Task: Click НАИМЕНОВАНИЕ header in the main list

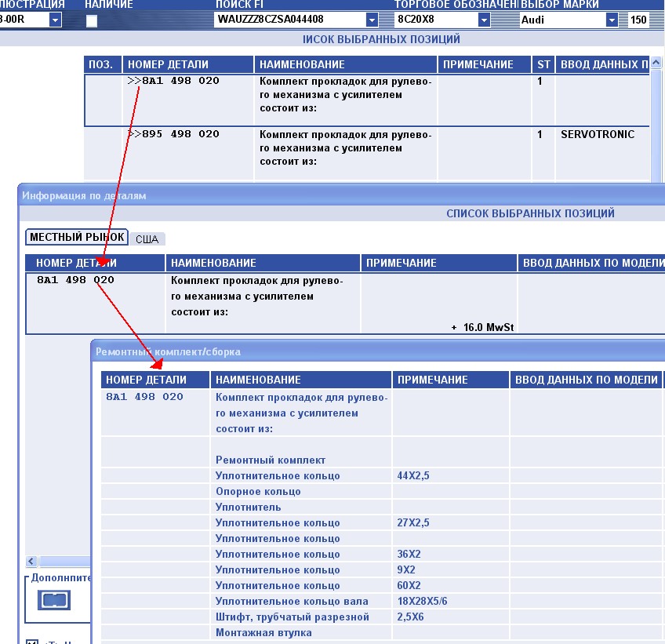Action: 346,64
